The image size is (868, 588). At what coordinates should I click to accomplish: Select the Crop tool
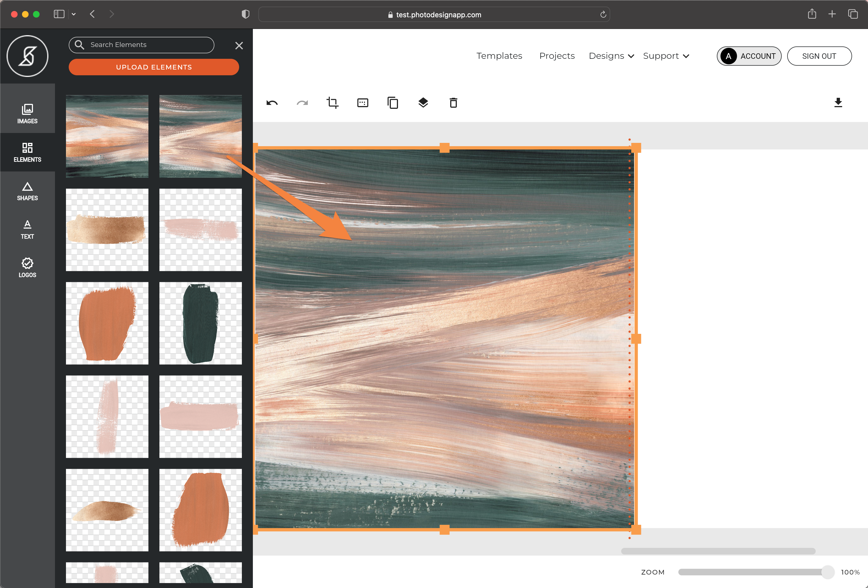[332, 103]
